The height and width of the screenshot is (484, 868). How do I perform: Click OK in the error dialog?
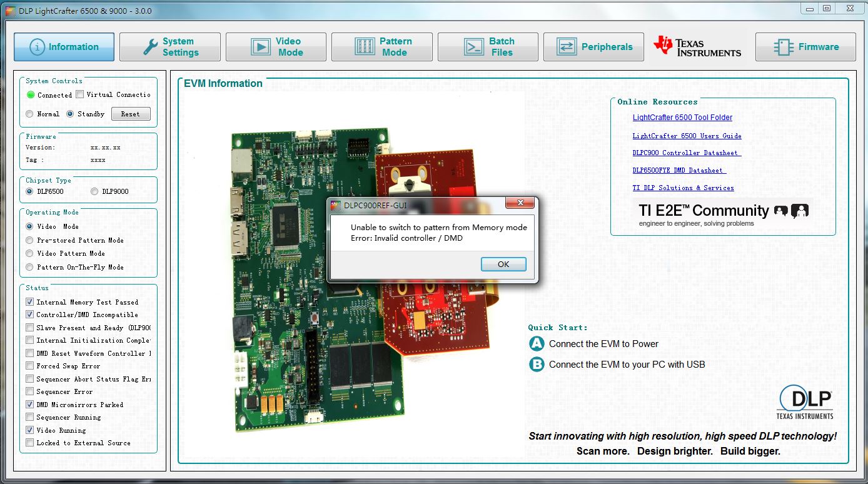tap(503, 264)
